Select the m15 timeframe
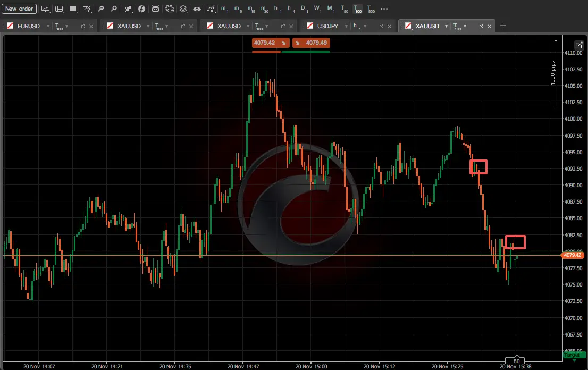This screenshot has width=588, height=370. [x=250, y=9]
